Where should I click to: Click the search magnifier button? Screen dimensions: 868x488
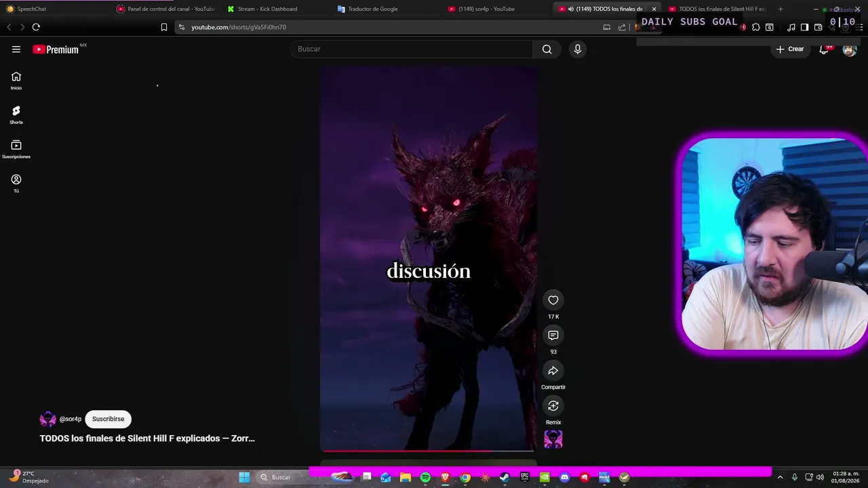pyautogui.click(x=547, y=49)
